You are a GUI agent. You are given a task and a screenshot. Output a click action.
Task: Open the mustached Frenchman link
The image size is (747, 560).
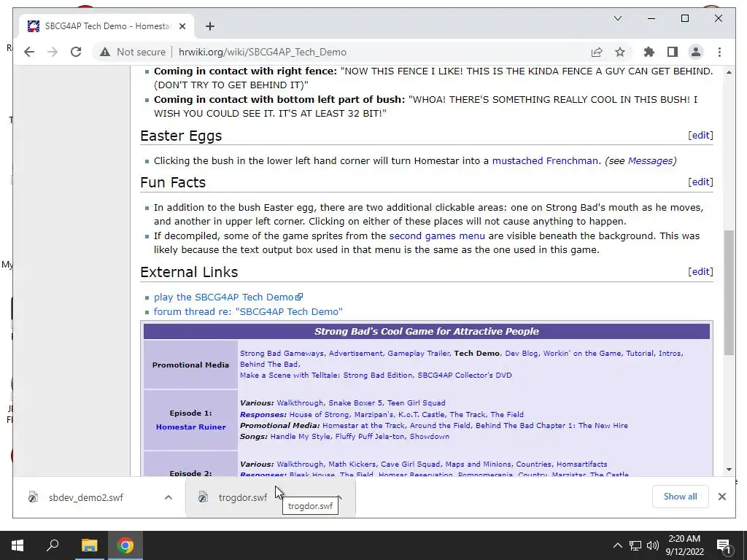coord(545,161)
